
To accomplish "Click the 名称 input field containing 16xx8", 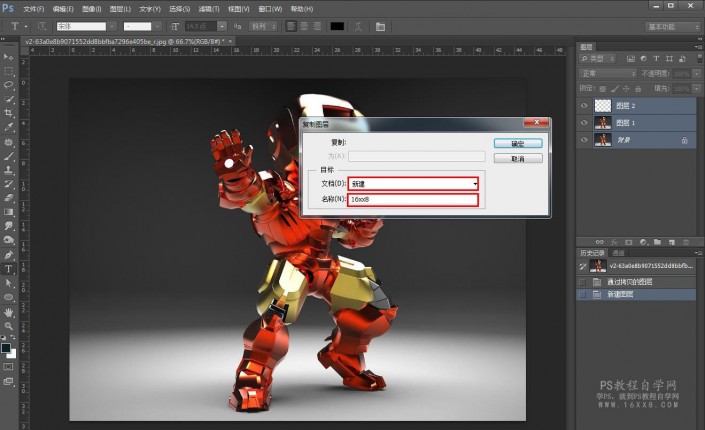I will [413, 200].
